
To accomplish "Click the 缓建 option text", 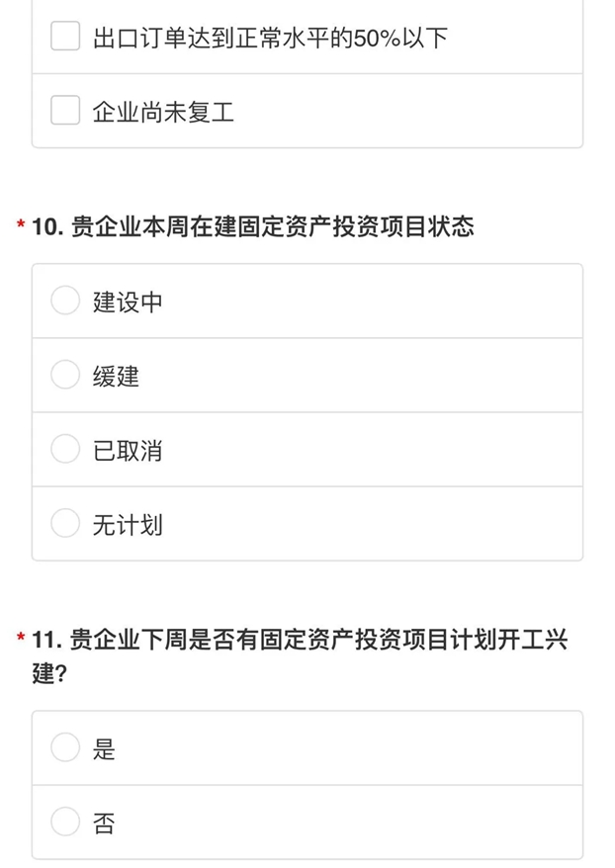I will (116, 377).
